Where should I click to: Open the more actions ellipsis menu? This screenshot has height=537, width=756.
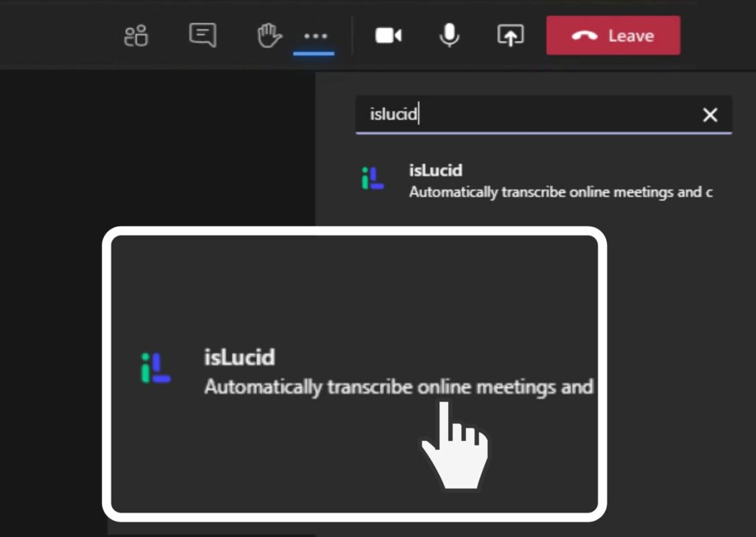(x=315, y=35)
